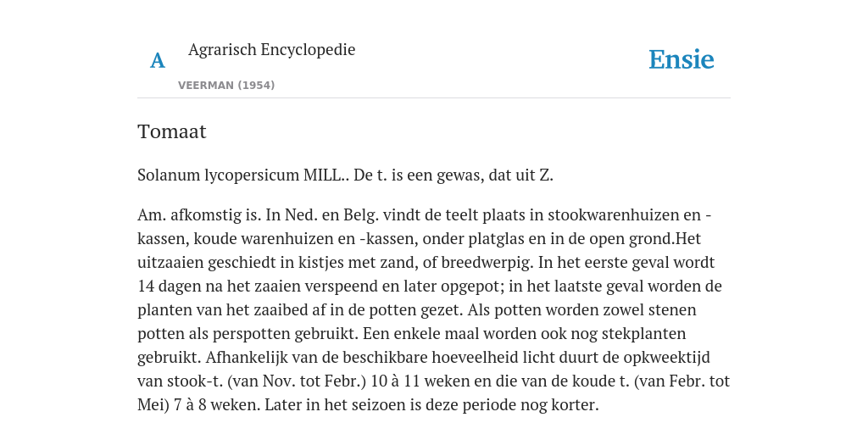The width and height of the screenshot is (868, 434).
Task: Click the Tomaat article heading
Action: pos(171,131)
